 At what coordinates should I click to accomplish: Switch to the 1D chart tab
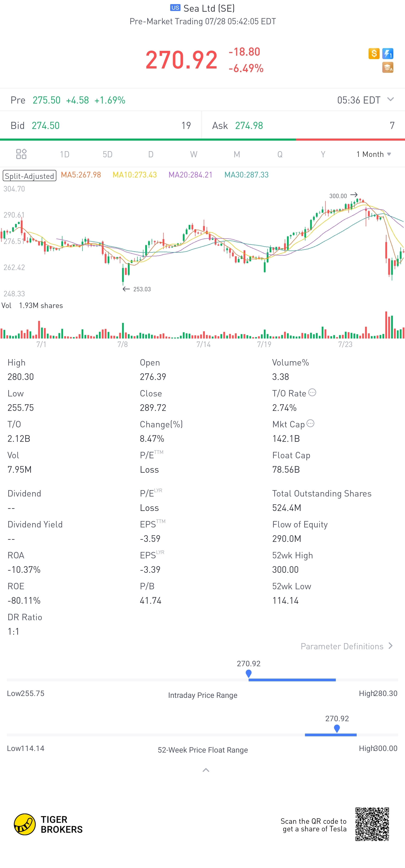pos(64,154)
